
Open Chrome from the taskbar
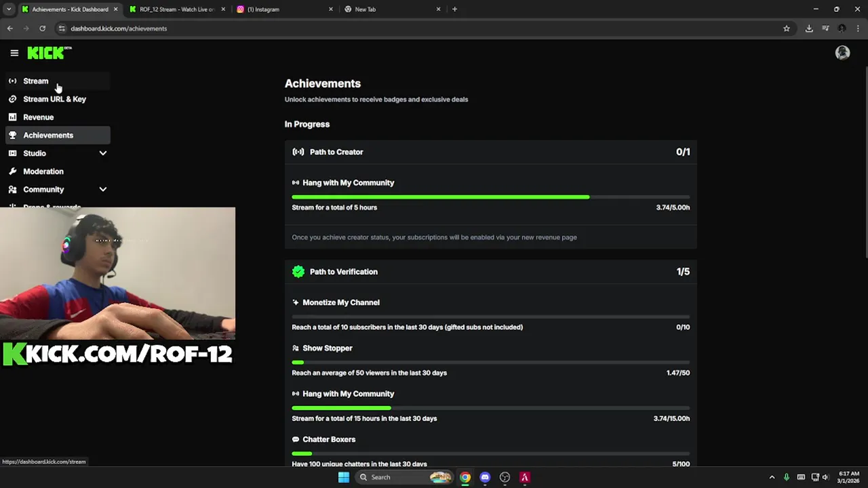[465, 477]
